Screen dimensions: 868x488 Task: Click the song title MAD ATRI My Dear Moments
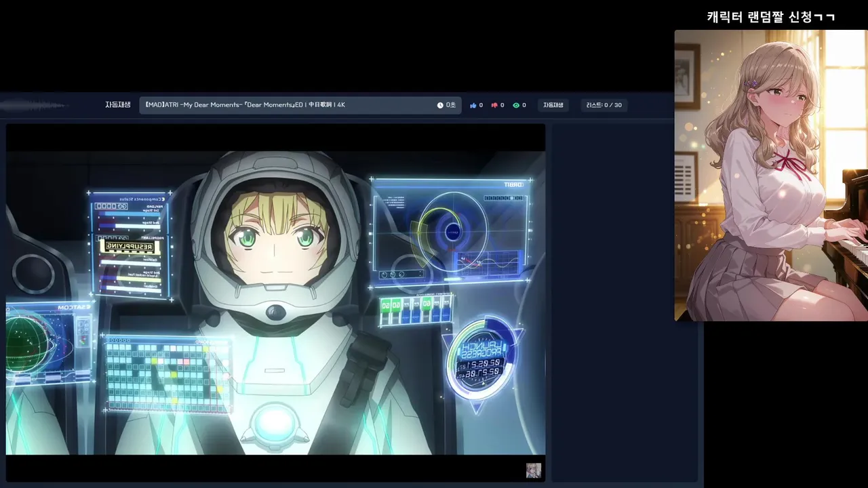coord(245,105)
